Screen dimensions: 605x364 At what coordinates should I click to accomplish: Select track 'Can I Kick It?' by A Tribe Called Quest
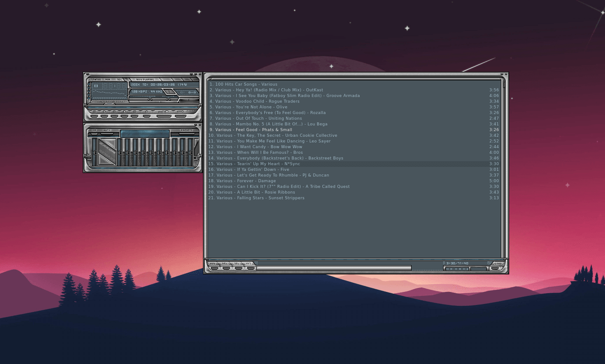pyautogui.click(x=354, y=187)
